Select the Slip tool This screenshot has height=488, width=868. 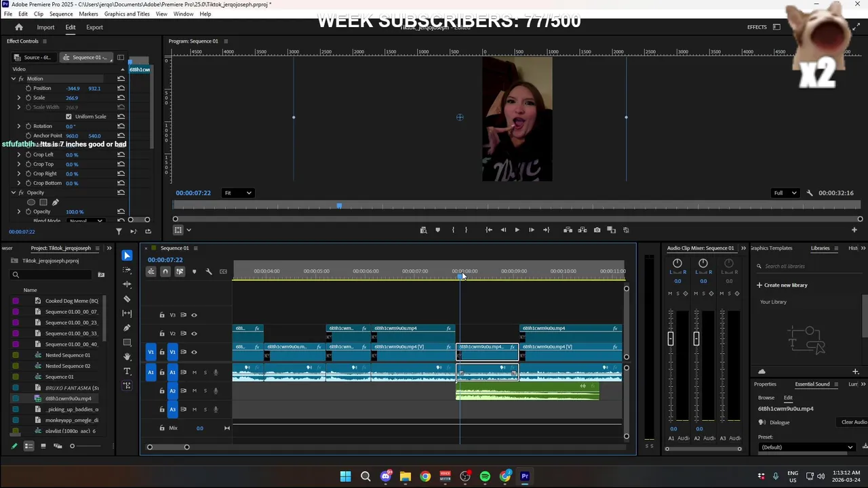pyautogui.click(x=127, y=313)
